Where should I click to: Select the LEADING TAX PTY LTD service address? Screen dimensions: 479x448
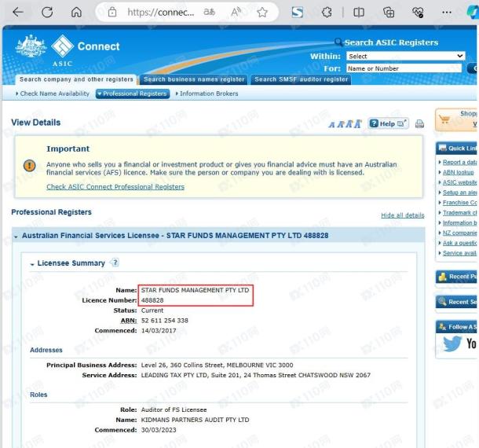255,375
